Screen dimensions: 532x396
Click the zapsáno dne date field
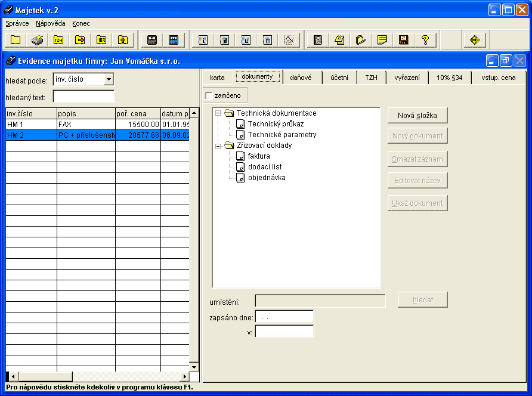(284, 317)
